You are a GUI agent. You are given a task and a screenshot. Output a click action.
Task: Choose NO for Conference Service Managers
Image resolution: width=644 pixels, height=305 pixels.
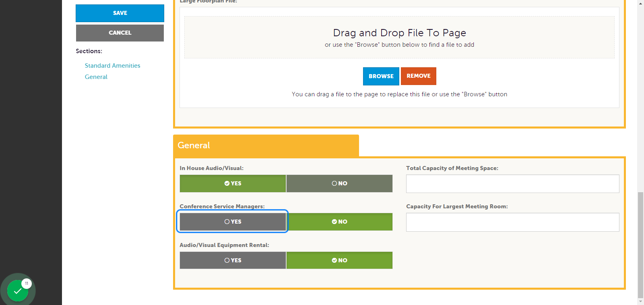pyautogui.click(x=339, y=222)
